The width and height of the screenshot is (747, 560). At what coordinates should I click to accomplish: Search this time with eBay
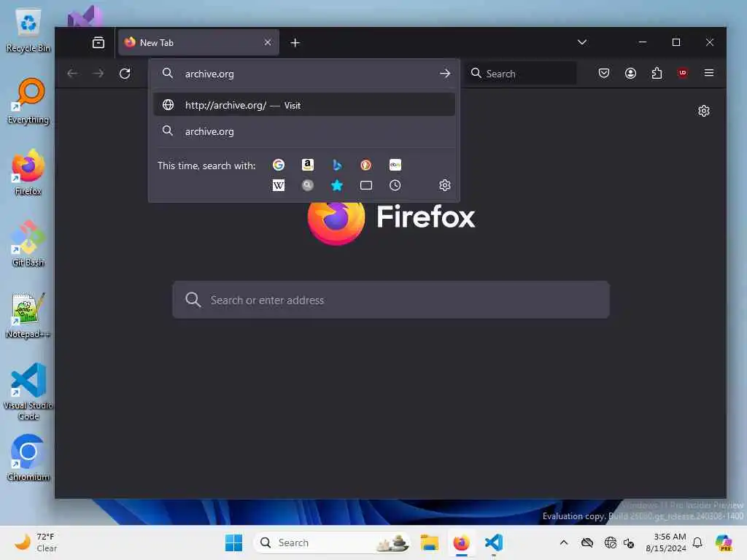[x=395, y=165]
